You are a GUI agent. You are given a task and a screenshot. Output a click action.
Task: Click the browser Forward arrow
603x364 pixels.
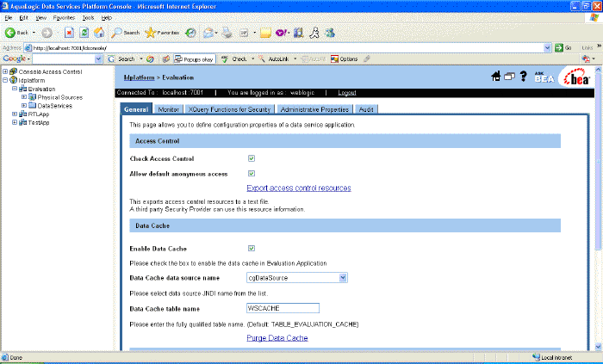pyautogui.click(x=47, y=33)
